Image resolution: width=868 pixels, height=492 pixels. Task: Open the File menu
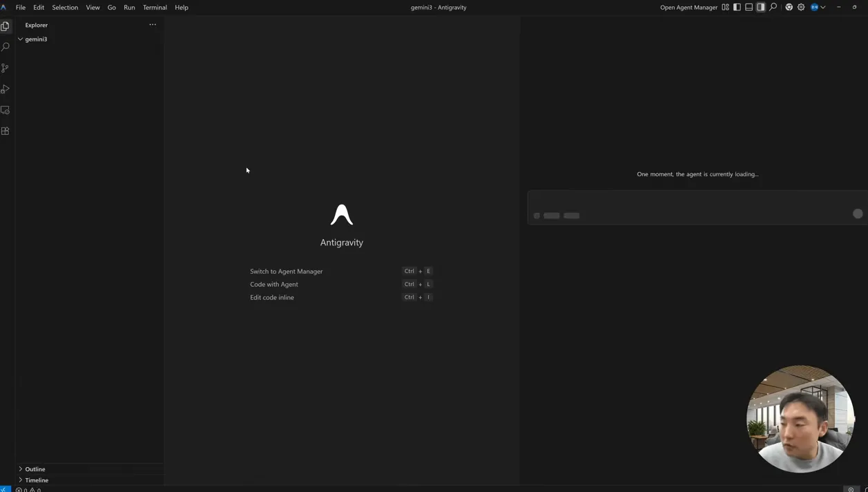tap(21, 7)
